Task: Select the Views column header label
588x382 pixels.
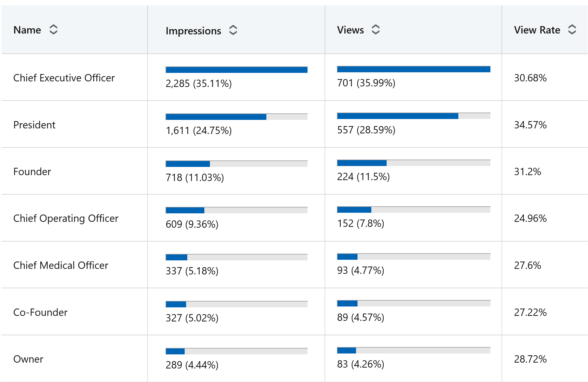Action: (350, 30)
